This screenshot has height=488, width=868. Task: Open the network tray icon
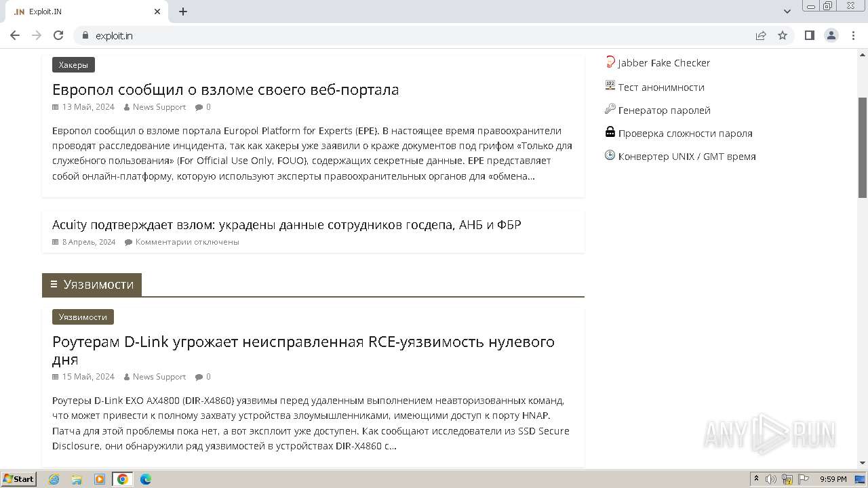787,479
